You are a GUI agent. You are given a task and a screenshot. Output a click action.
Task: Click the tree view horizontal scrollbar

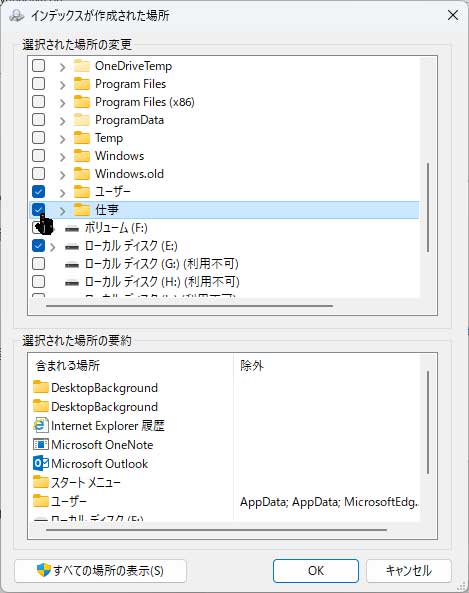click(x=189, y=306)
